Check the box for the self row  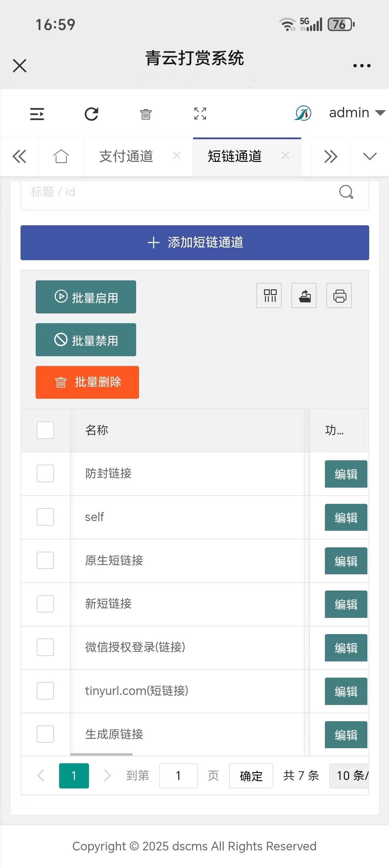pos(45,517)
